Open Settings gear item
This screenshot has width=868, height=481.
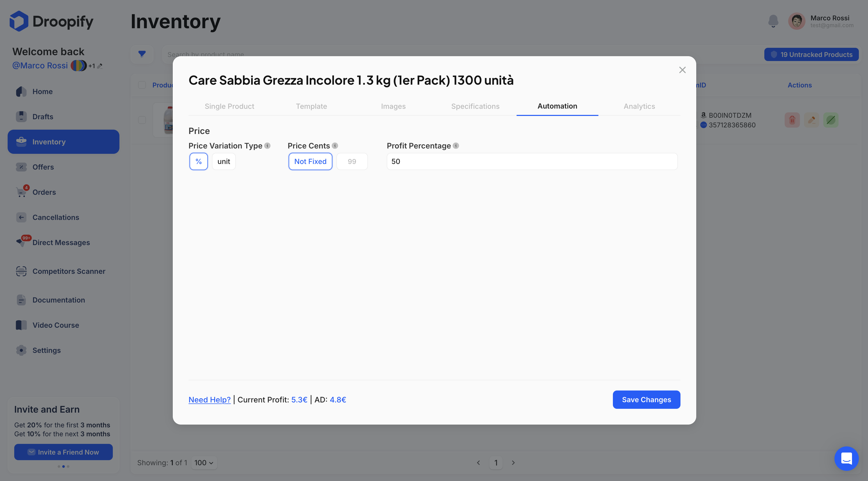(46, 350)
